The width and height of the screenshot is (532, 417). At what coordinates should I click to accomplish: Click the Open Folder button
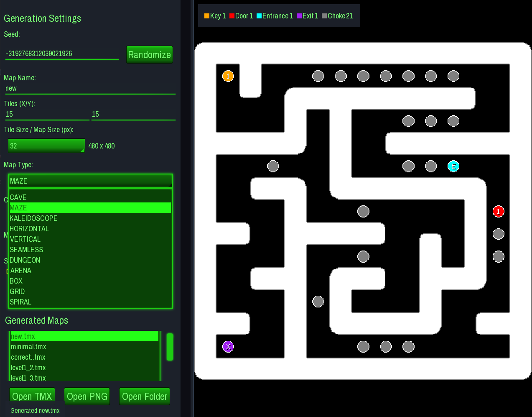[x=145, y=397]
